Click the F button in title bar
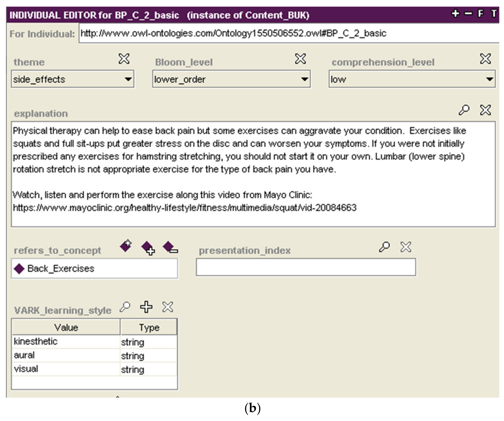The width and height of the screenshot is (504, 421). coord(480,14)
